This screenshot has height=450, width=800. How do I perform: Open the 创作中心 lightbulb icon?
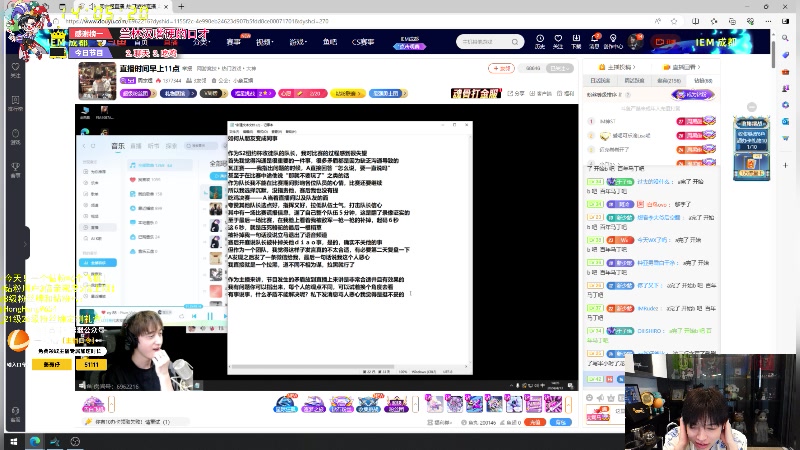click(613, 41)
